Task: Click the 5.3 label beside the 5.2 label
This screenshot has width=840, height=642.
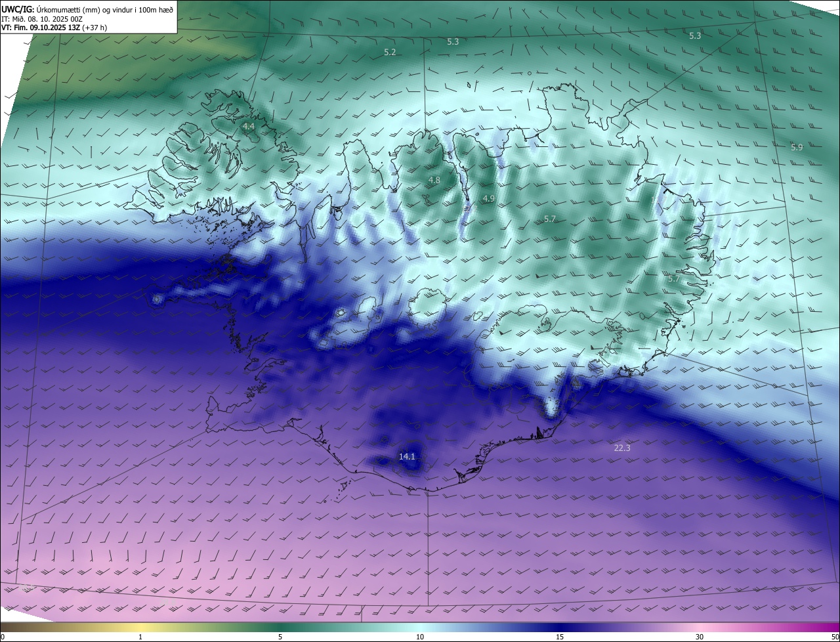Action: 453,41
